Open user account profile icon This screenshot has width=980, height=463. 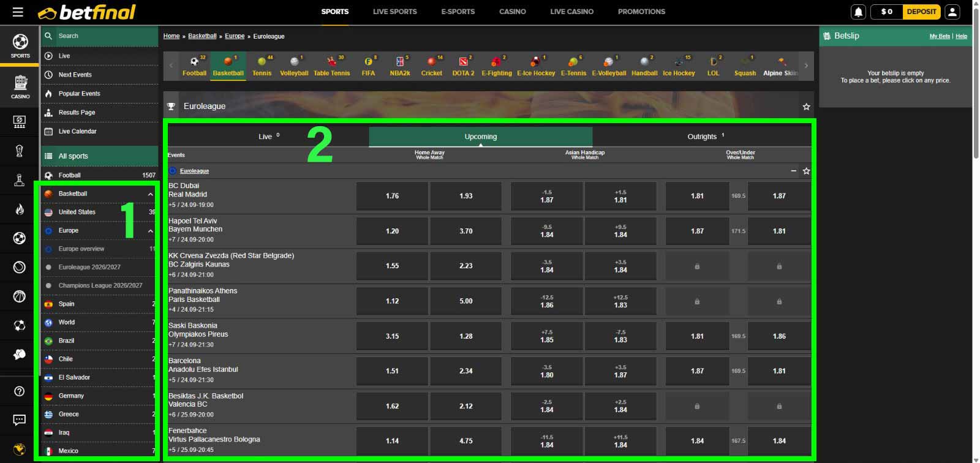pos(952,12)
